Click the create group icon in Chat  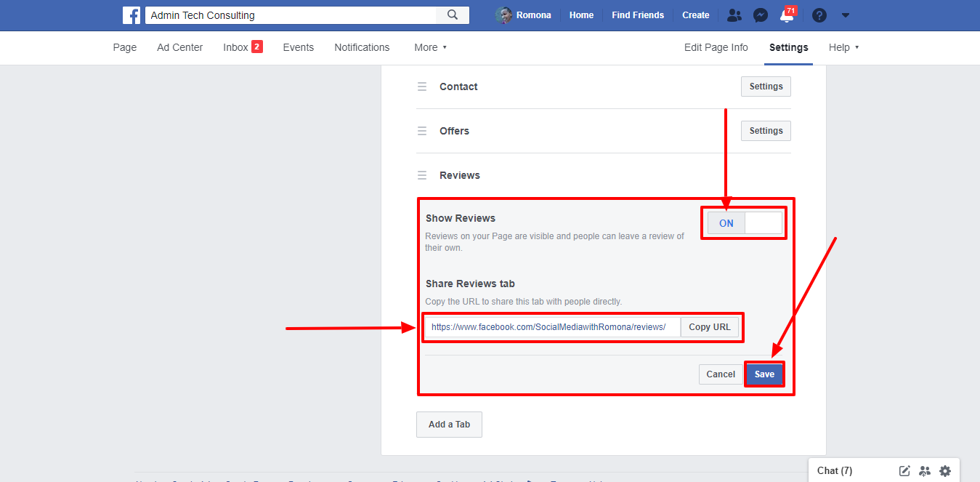coord(925,470)
